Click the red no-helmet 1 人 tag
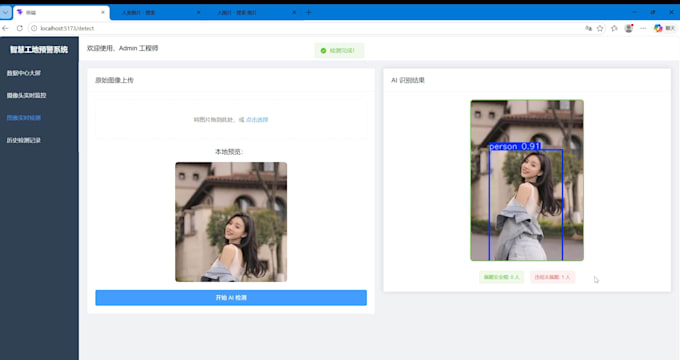680x360 pixels. point(552,277)
